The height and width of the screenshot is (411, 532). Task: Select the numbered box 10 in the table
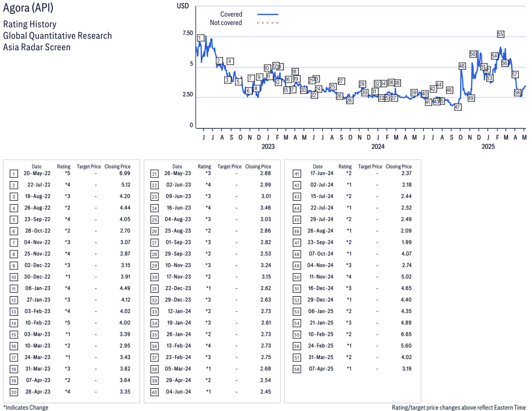click(x=13, y=277)
